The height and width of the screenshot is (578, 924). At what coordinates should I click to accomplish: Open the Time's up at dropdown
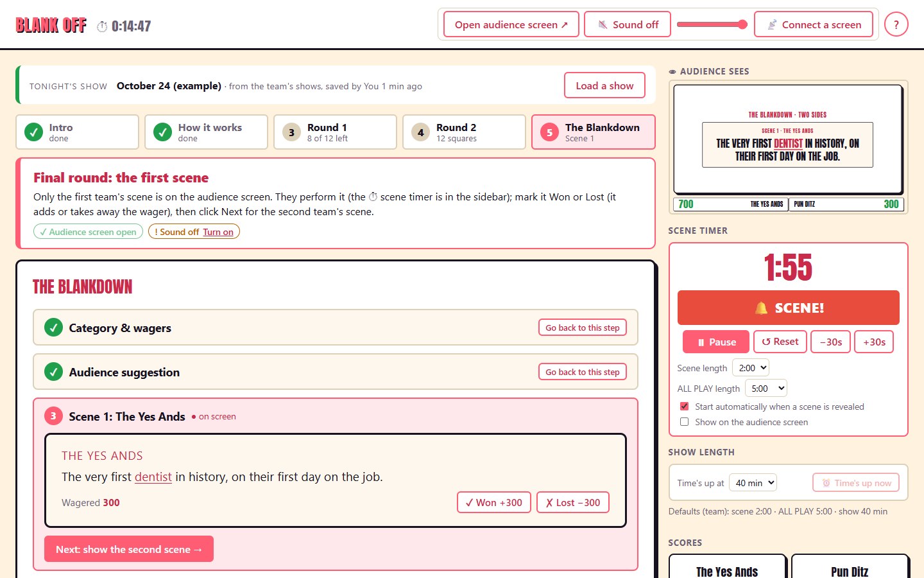tap(753, 483)
